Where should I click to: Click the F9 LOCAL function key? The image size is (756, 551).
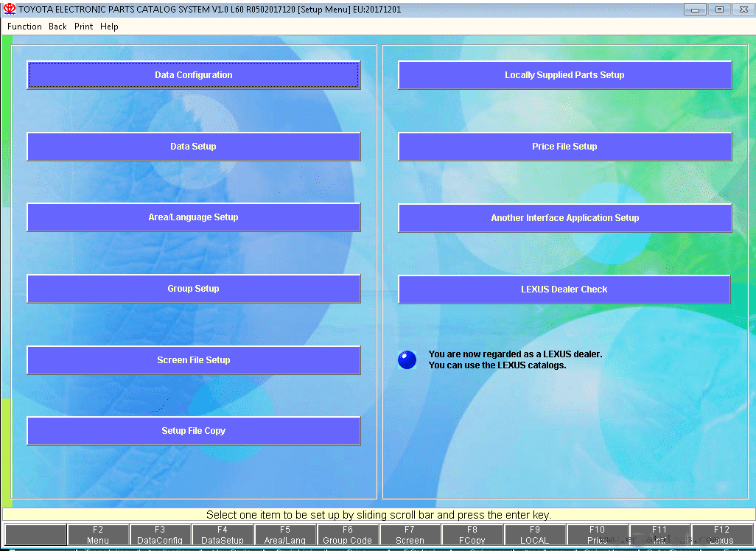pos(535,535)
